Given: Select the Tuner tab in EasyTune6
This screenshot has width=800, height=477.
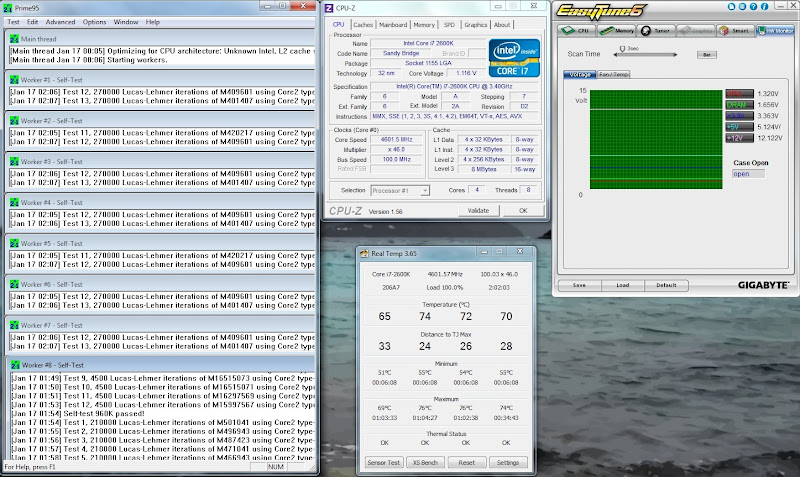Looking at the screenshot, I should click(656, 31).
